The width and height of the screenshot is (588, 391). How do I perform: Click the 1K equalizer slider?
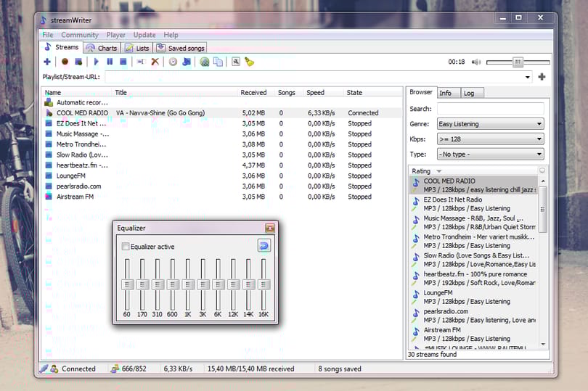pyautogui.click(x=188, y=284)
